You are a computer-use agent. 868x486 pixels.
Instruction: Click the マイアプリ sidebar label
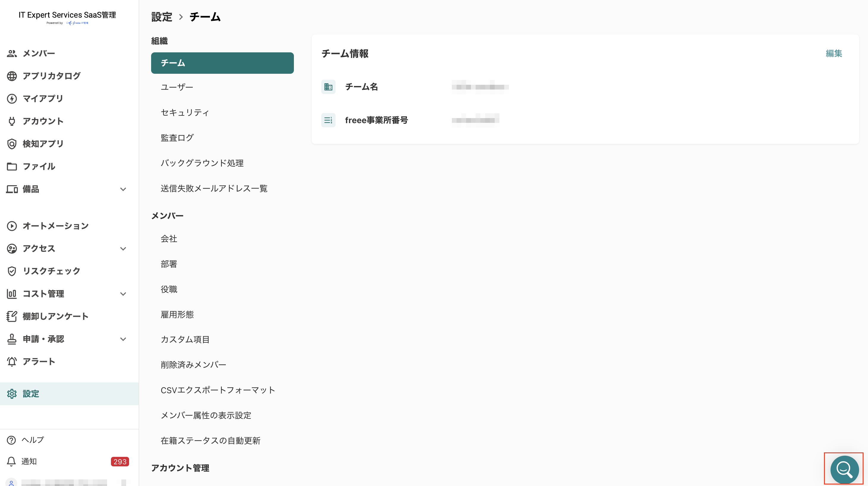click(x=43, y=98)
